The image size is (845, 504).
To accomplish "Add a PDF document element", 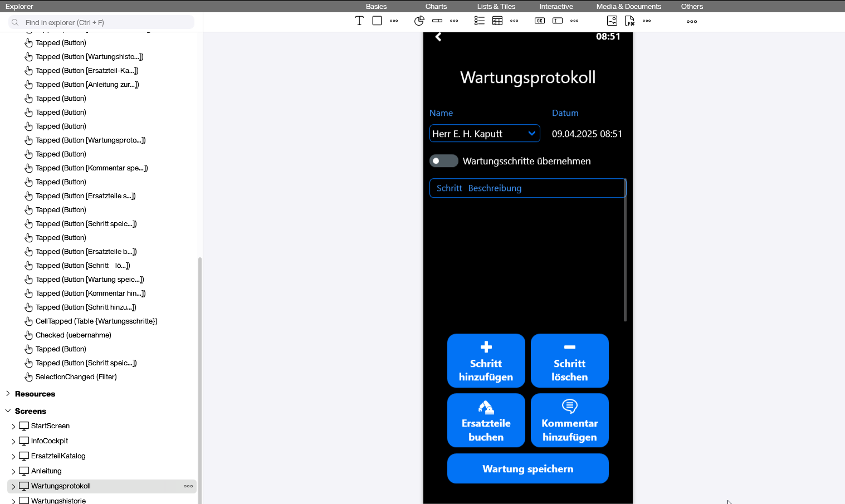I will pyautogui.click(x=630, y=21).
